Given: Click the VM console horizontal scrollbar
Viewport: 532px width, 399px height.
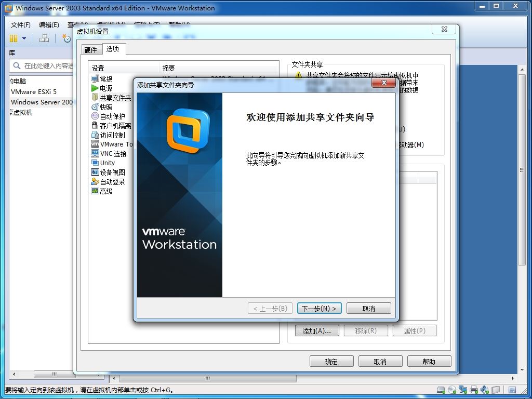Looking at the screenshot, I should 208,378.
